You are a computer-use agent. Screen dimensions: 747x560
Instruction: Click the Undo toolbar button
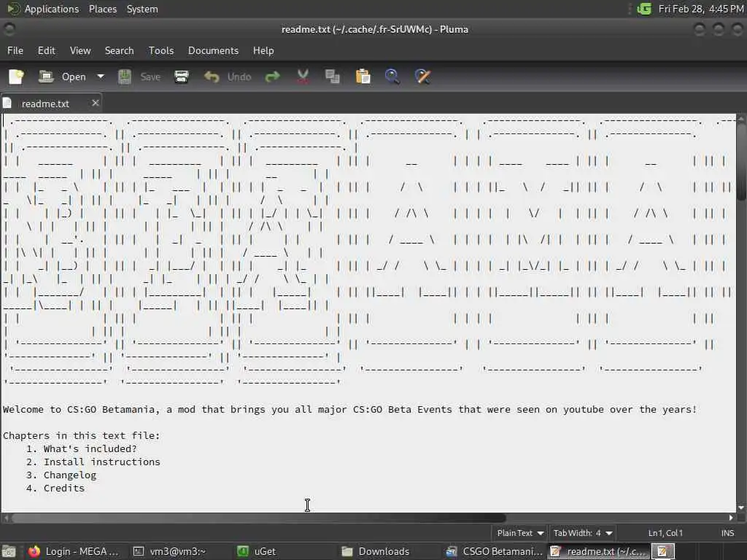(x=228, y=77)
